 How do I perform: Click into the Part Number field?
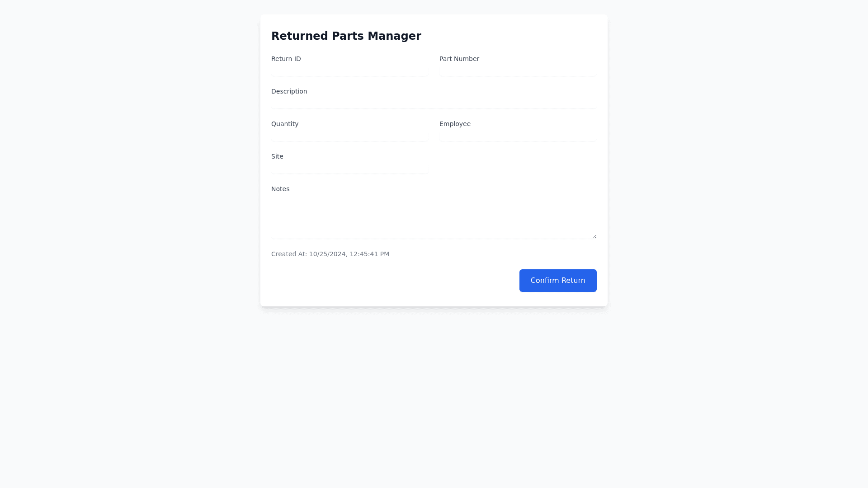coord(518,70)
